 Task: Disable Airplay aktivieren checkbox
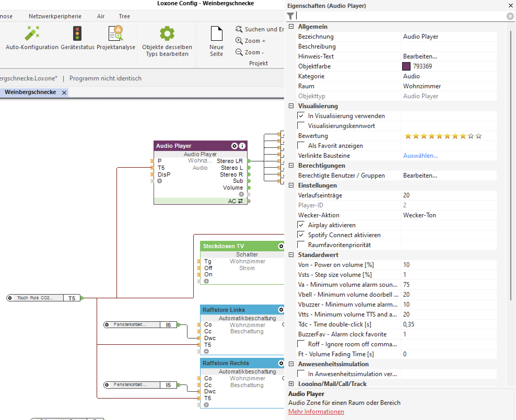click(301, 225)
